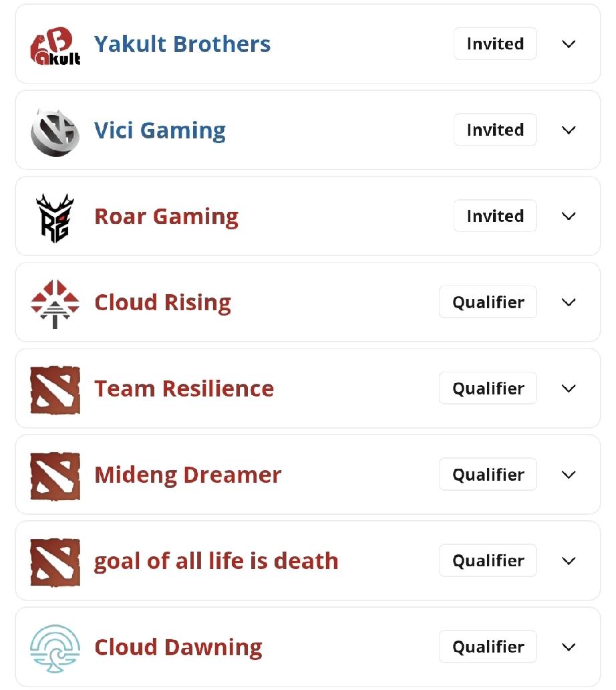The image size is (616, 690).
Task: Click the Mideng Dreamer Dota logo
Action: point(55,475)
